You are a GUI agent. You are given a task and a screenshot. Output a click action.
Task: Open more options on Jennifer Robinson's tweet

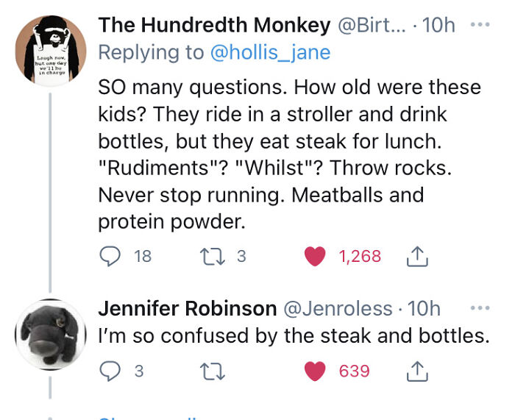tap(480, 307)
